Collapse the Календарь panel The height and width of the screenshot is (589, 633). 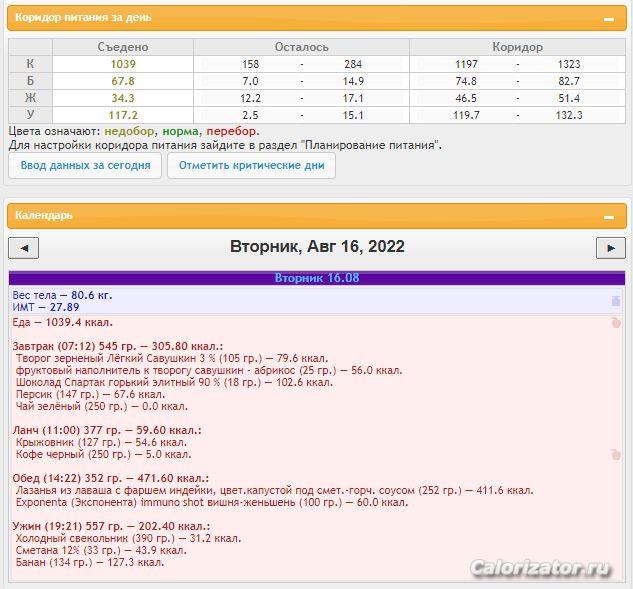click(608, 216)
